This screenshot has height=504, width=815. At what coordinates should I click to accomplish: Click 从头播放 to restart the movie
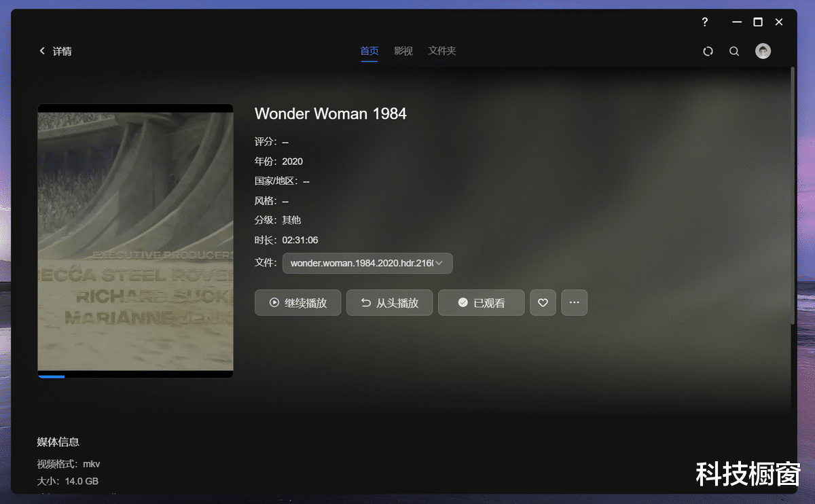(389, 303)
